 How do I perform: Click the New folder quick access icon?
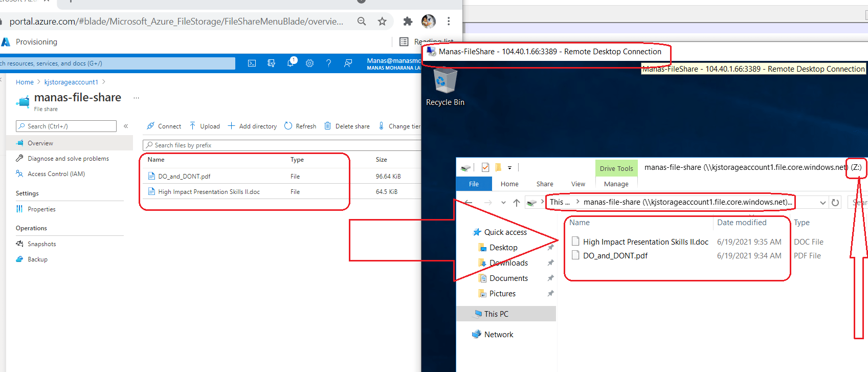point(498,167)
